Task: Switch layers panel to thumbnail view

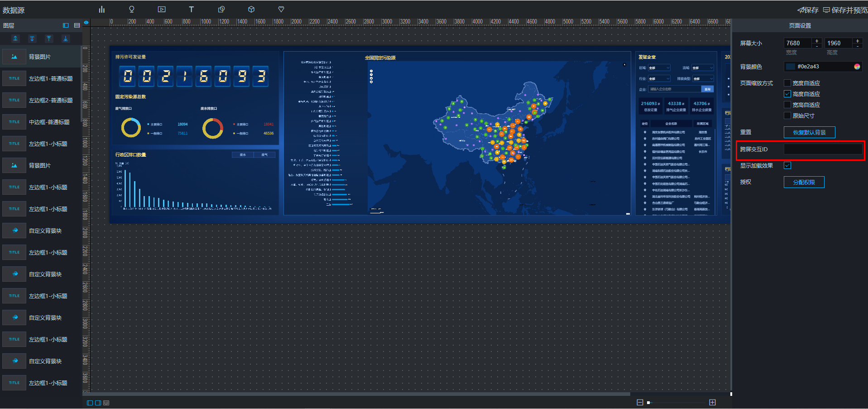Action: [66, 25]
